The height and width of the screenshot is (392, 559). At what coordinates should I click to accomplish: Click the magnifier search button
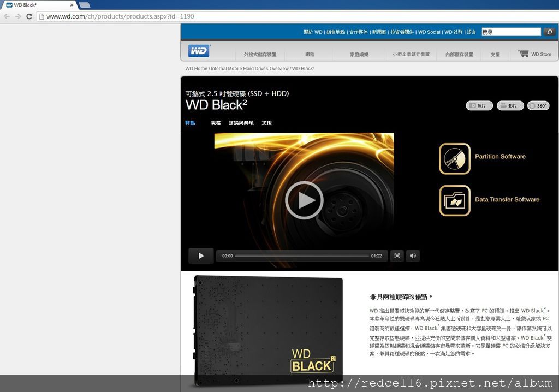[x=549, y=32]
